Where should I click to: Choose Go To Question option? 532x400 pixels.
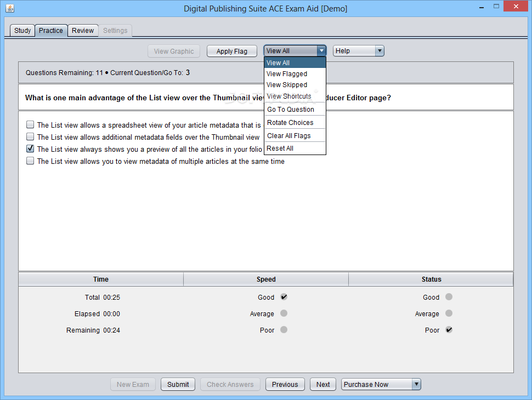[x=295, y=110]
